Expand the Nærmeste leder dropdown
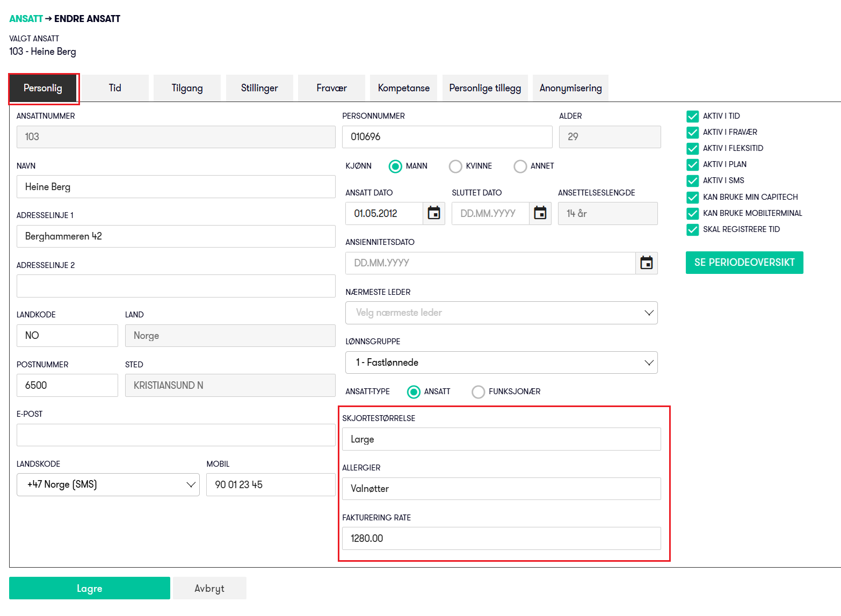Viewport: 841px width, 616px height. 502,313
